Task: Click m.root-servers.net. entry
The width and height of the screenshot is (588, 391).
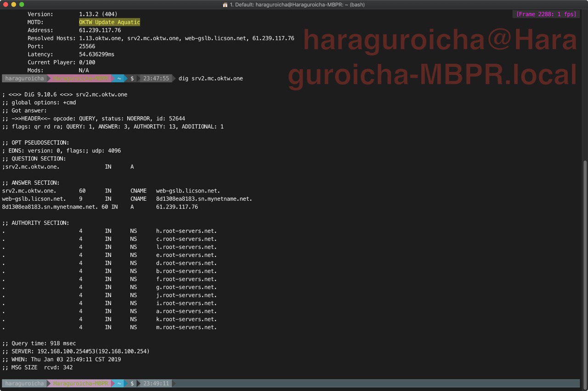Action: pyautogui.click(x=187, y=328)
